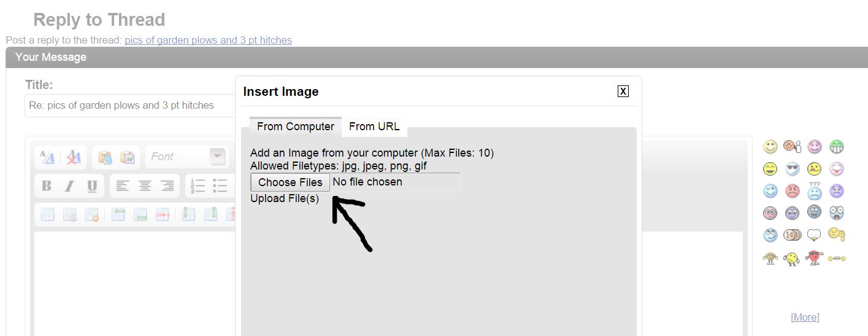Click the insert table icon
The height and width of the screenshot is (336, 868).
48,214
